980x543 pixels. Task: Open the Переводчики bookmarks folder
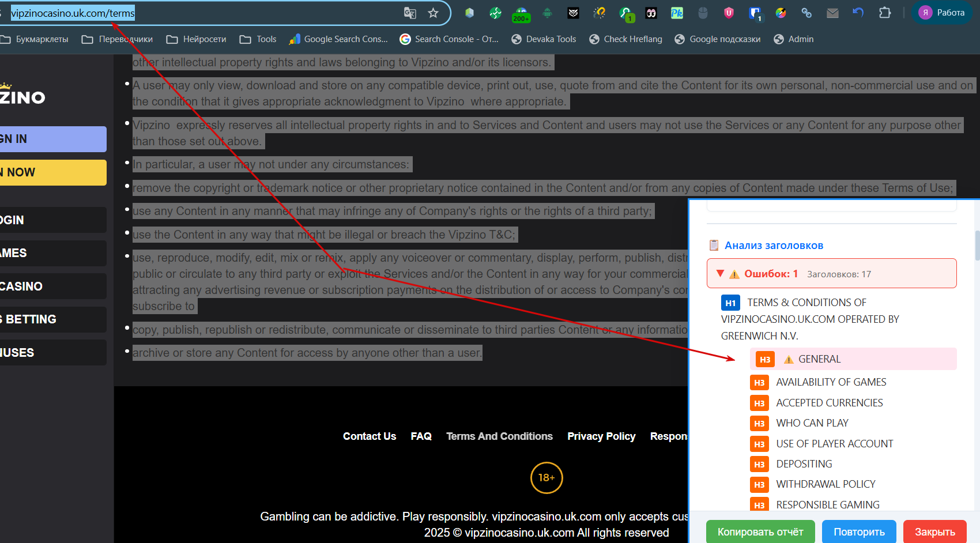click(118, 39)
